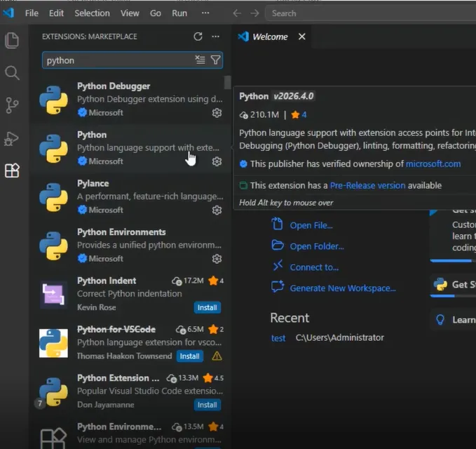This screenshot has height=449, width=476.
Task: Click the Connect to remote icon
Action: (x=278, y=265)
